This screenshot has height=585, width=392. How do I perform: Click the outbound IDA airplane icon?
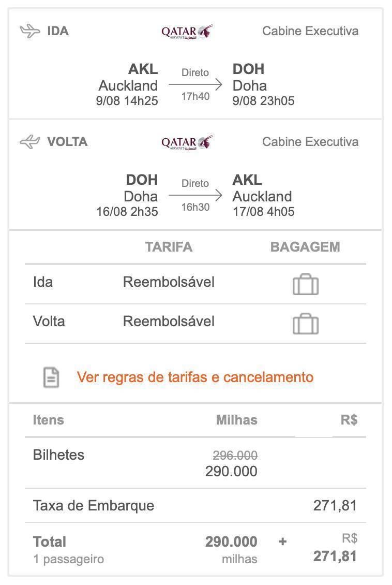(30, 31)
